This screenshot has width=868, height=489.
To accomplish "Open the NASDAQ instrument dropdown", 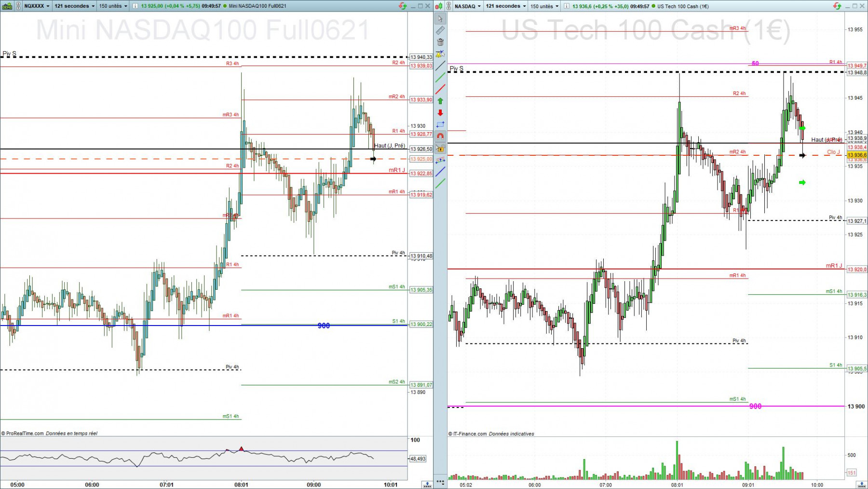I will pyautogui.click(x=468, y=6).
